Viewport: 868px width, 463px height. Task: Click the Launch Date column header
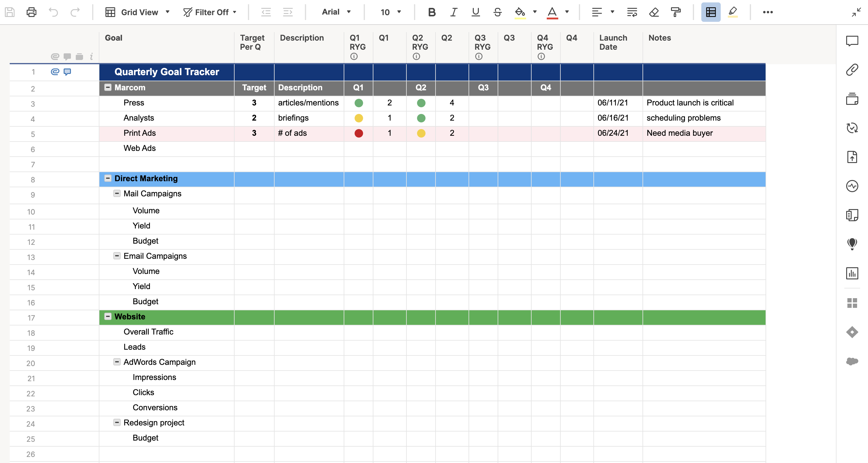click(x=613, y=42)
